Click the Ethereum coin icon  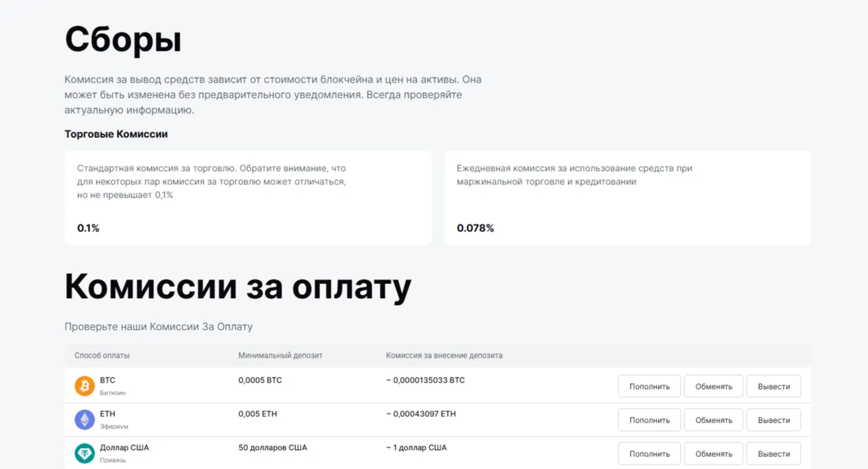pyautogui.click(x=84, y=419)
